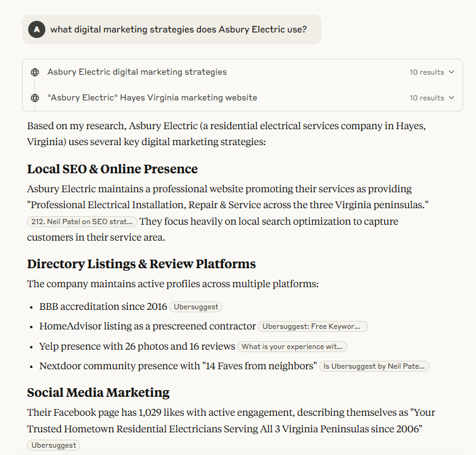This screenshot has height=455, width=476.
Task: Open Ubersuggest citation after BBB accreditation
Action: pos(196,307)
